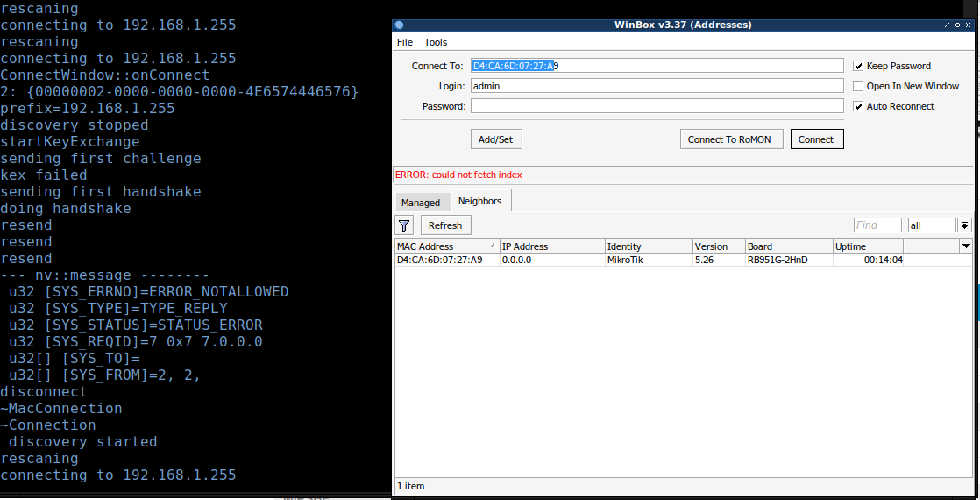Image resolution: width=980 pixels, height=500 pixels.
Task: Click the SYS_REQID=7 terminal line
Action: click(136, 342)
